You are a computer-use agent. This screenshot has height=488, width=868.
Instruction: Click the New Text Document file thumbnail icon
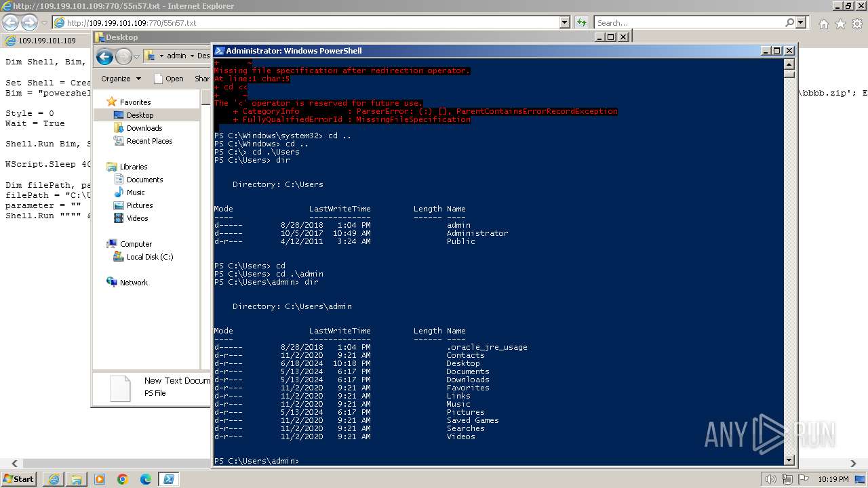click(x=120, y=388)
